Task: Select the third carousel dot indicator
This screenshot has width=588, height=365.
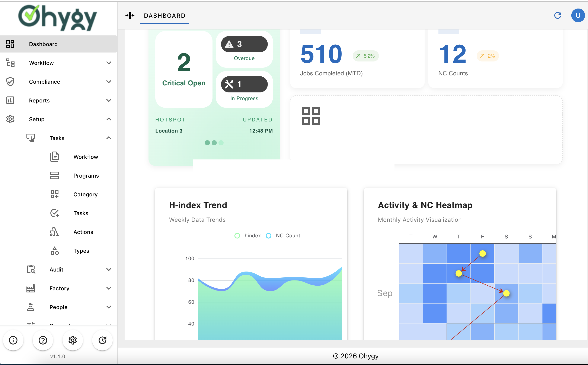Action: (221, 143)
